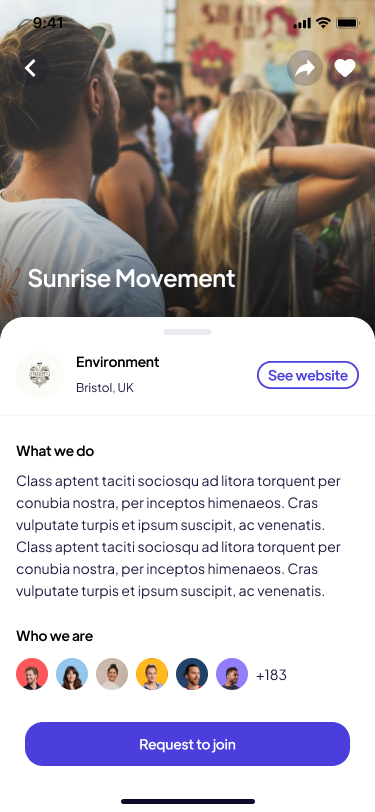Open first member avatar with red background
Screen dimensions: 375x812
tap(32, 674)
